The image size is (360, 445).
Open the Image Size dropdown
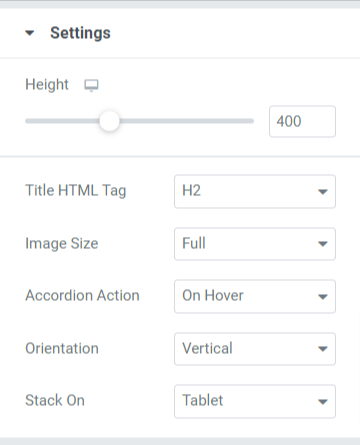coord(255,244)
